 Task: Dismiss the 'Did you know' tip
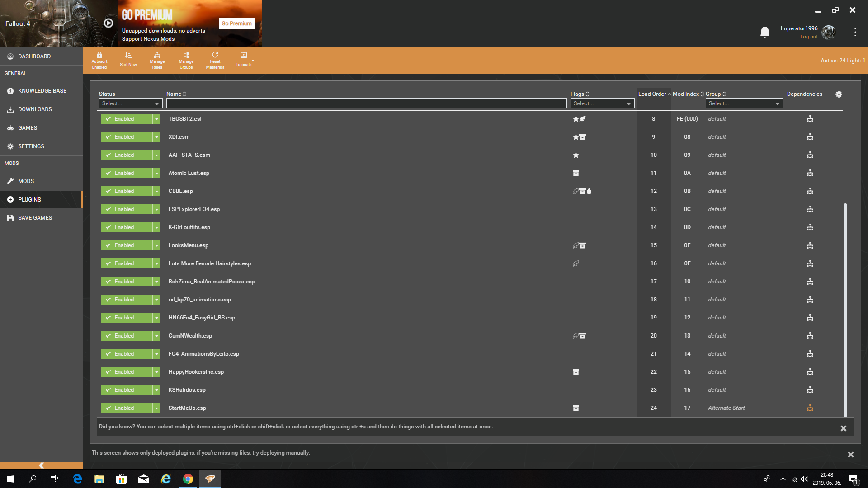tap(843, 428)
